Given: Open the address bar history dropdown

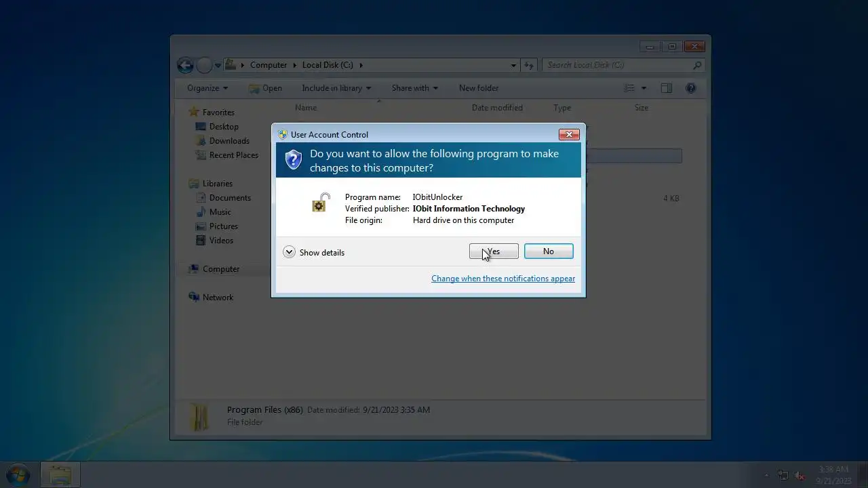Looking at the screenshot, I should pos(513,66).
